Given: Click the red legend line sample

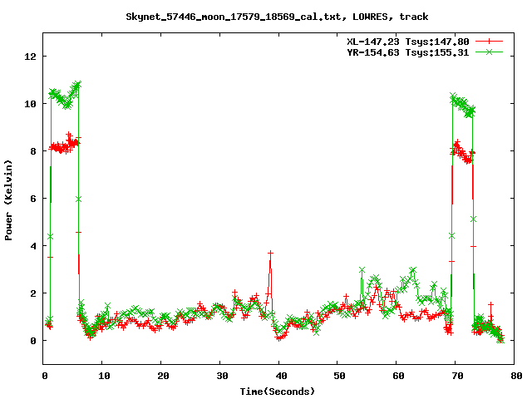Looking at the screenshot, I should (489, 42).
